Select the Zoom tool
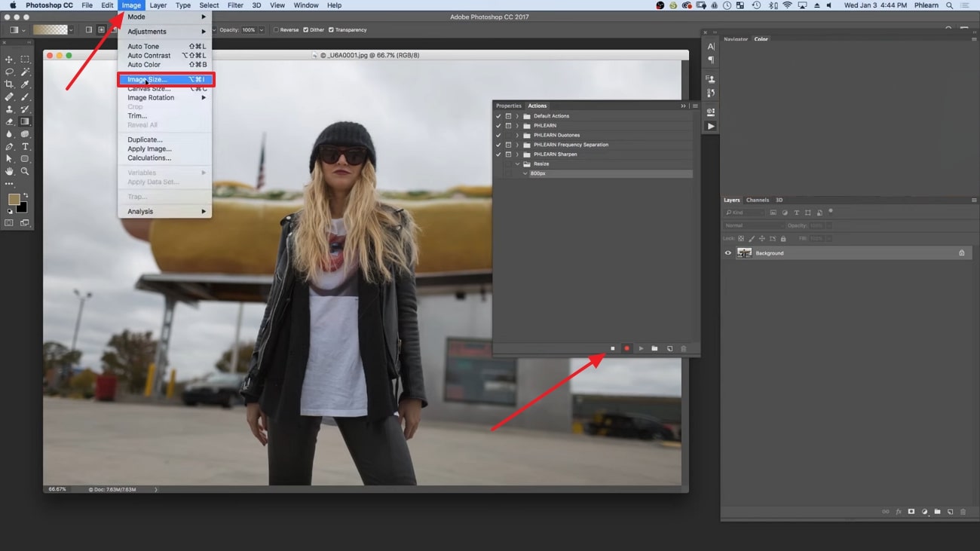Viewport: 980px width, 551px height. tap(25, 172)
